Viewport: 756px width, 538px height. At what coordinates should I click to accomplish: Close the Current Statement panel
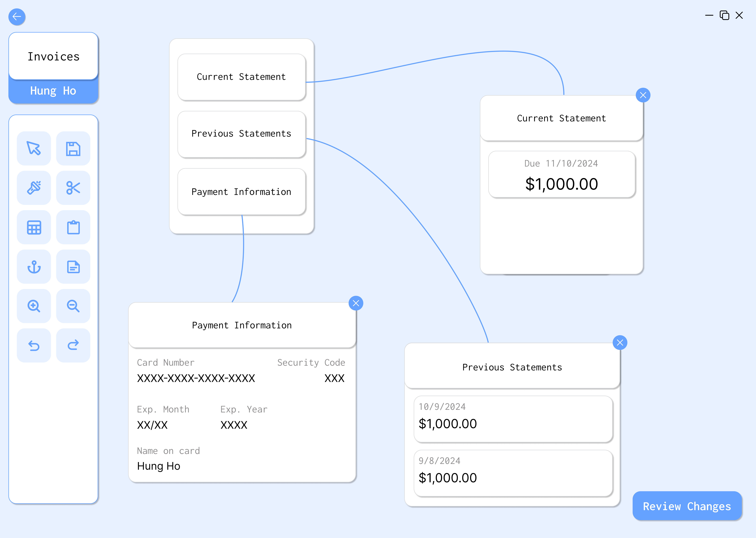pos(643,95)
